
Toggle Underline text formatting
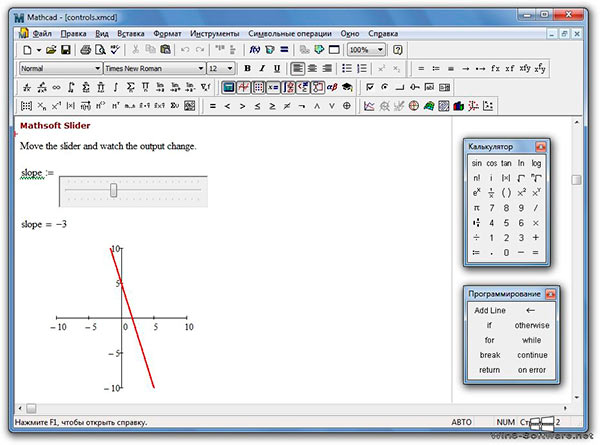tap(277, 68)
